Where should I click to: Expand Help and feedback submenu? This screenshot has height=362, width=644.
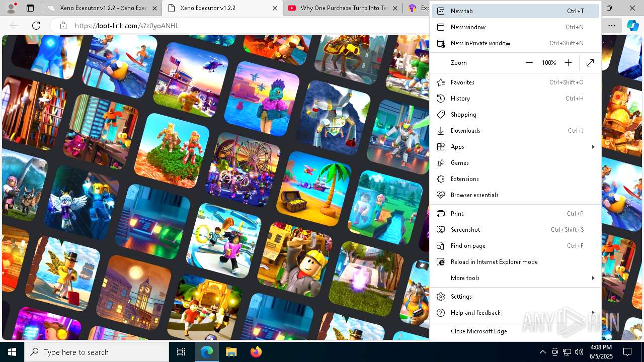pyautogui.click(x=516, y=313)
